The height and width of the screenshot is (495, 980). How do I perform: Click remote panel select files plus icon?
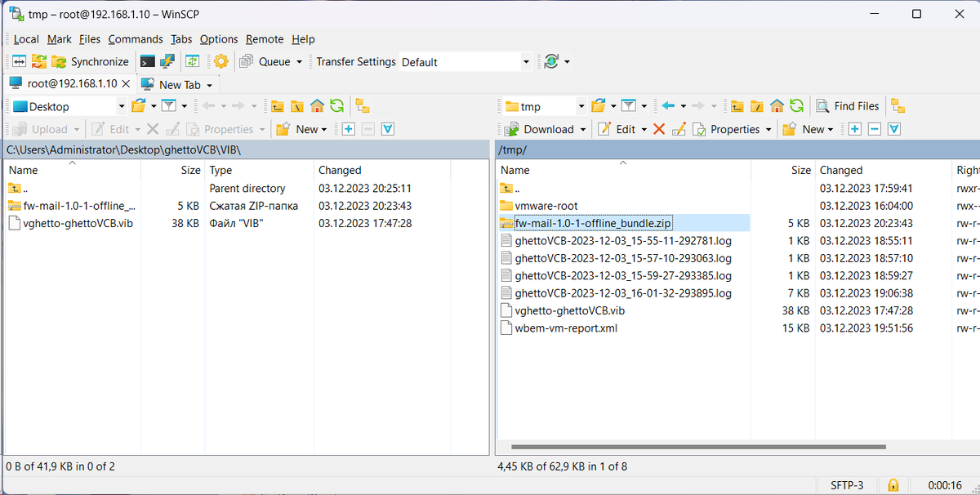pyautogui.click(x=854, y=129)
